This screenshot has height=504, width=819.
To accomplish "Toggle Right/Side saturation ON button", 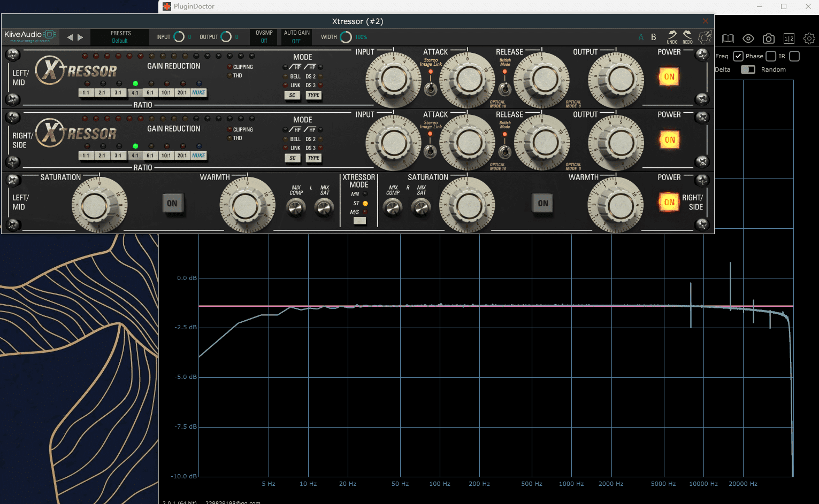I will tap(543, 204).
